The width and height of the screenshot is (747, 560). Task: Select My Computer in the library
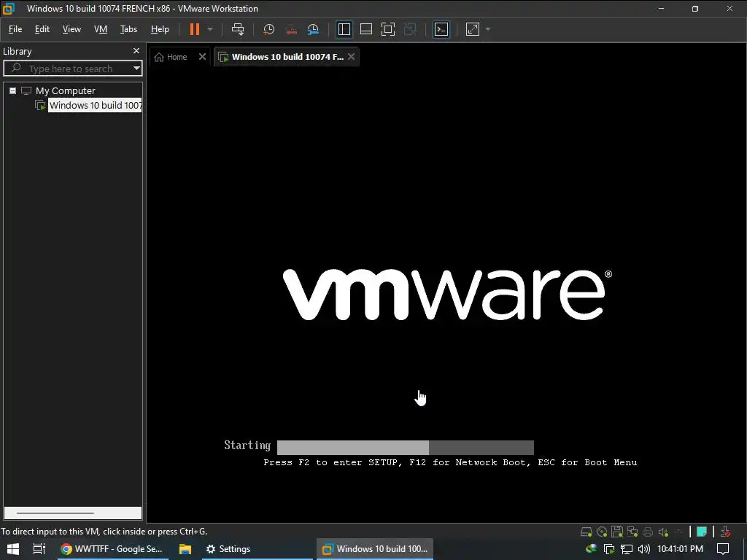click(65, 90)
